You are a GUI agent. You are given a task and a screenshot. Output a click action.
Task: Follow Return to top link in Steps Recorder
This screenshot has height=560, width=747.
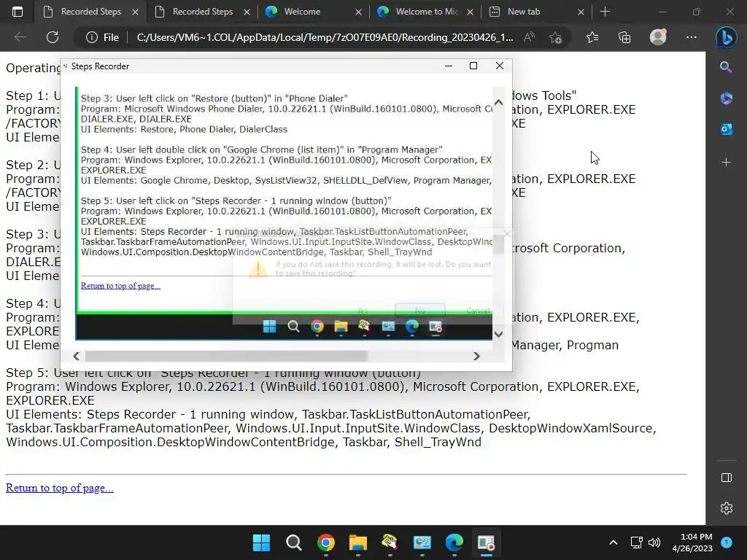point(120,286)
